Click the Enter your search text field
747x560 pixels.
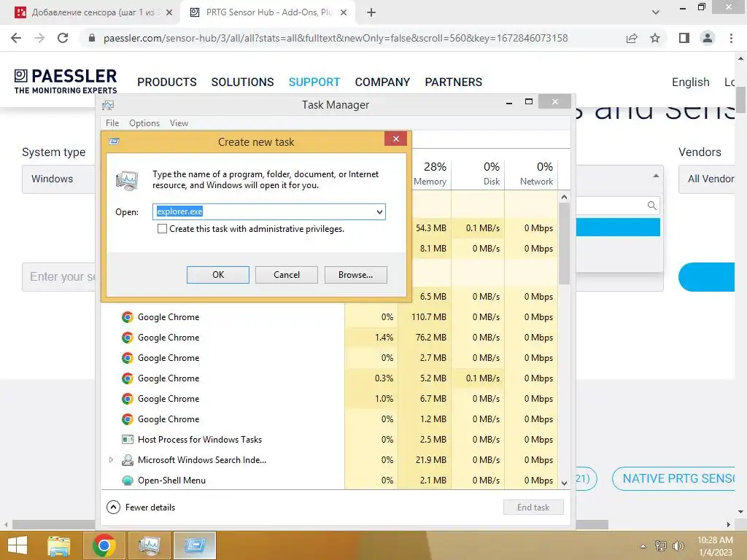click(58, 276)
